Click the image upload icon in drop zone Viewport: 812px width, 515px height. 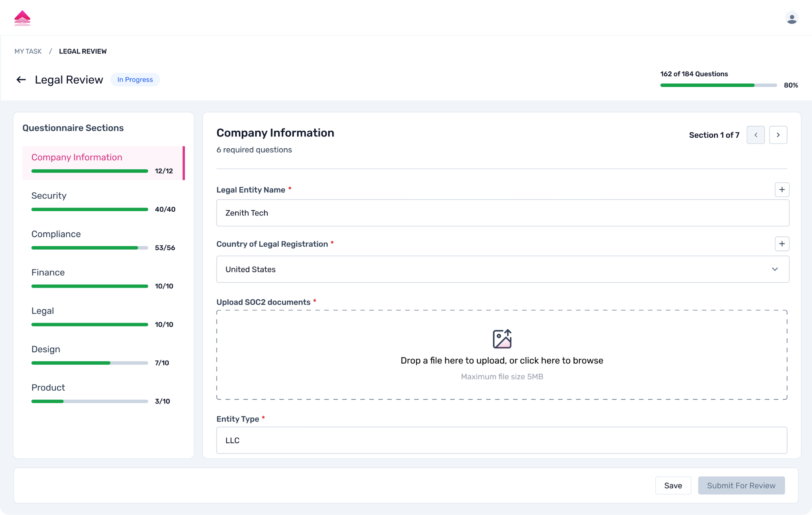(502, 339)
